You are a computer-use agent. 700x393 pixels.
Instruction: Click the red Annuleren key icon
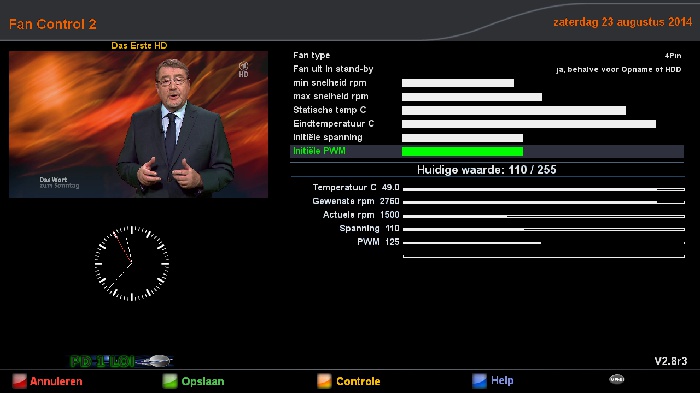click(19, 381)
